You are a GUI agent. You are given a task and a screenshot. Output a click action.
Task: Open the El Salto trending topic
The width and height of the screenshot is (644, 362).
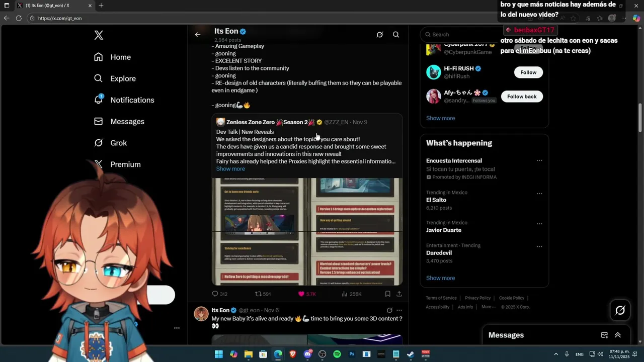coord(436,200)
